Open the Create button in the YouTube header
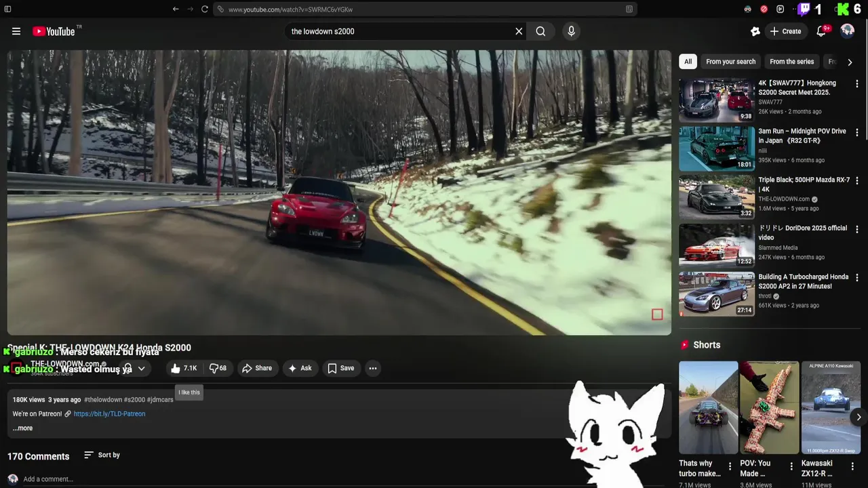 pos(785,31)
